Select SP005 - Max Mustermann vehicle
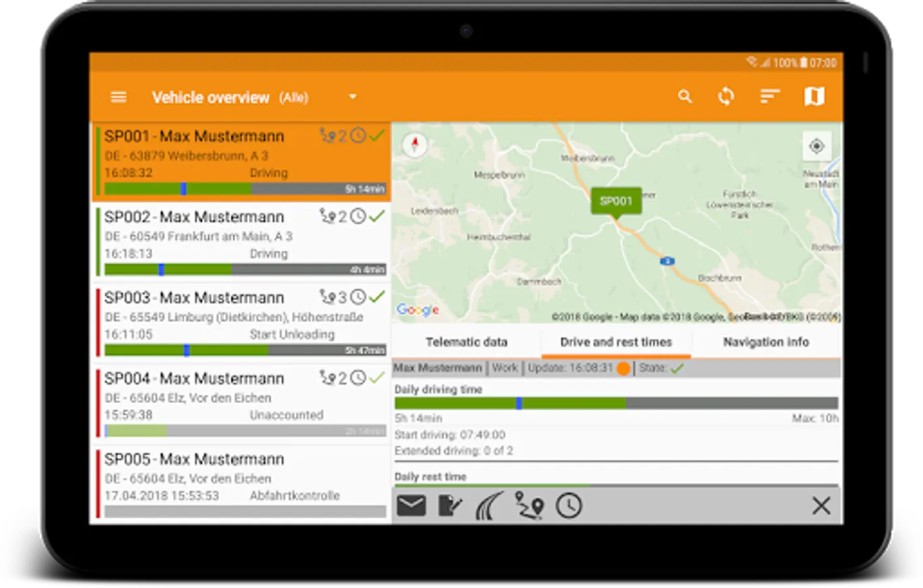Image resolution: width=923 pixels, height=588 pixels. click(x=241, y=484)
